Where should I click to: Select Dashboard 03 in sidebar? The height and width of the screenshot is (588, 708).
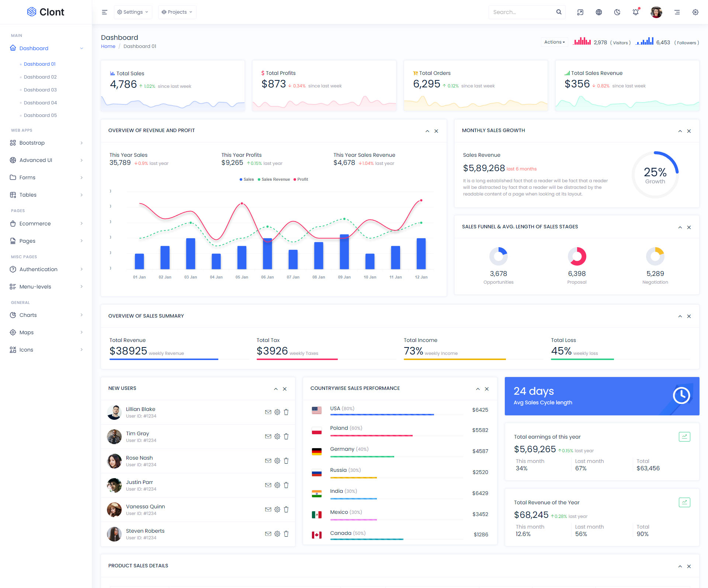pos(40,90)
